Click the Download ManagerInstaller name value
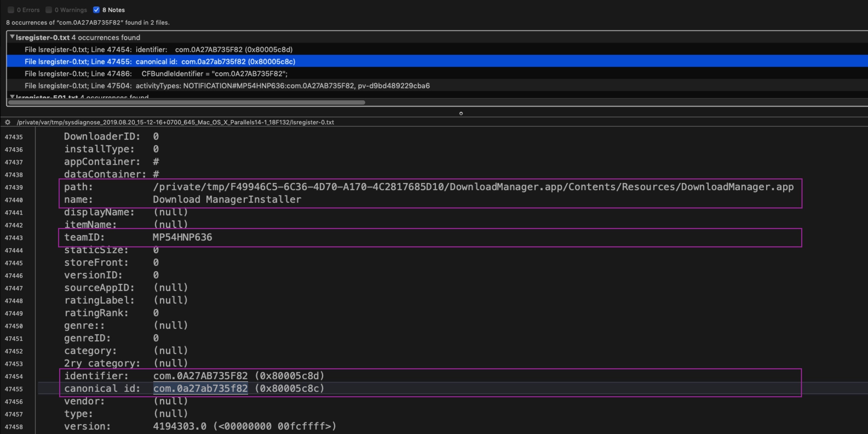 tap(227, 200)
